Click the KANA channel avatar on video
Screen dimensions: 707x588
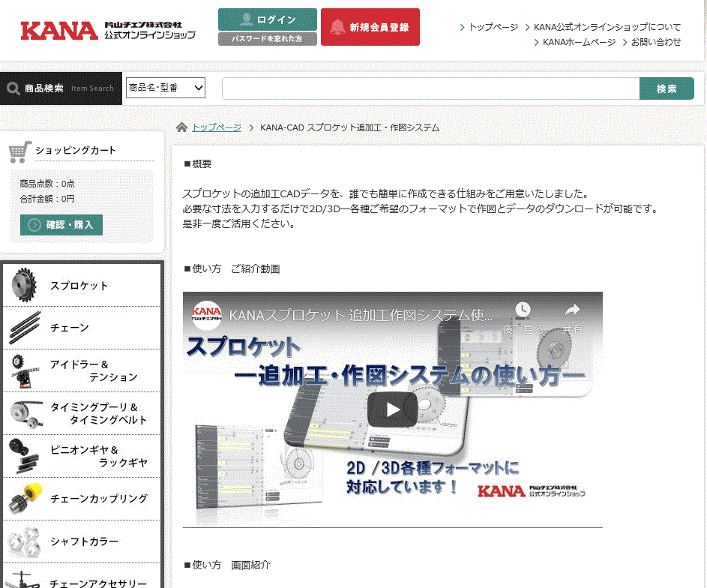(x=206, y=315)
